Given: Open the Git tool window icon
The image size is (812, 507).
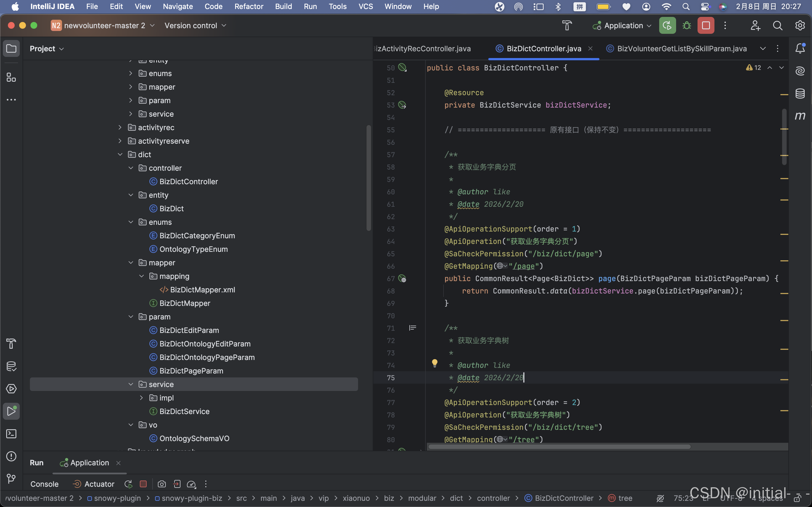Looking at the screenshot, I should (x=11, y=479).
